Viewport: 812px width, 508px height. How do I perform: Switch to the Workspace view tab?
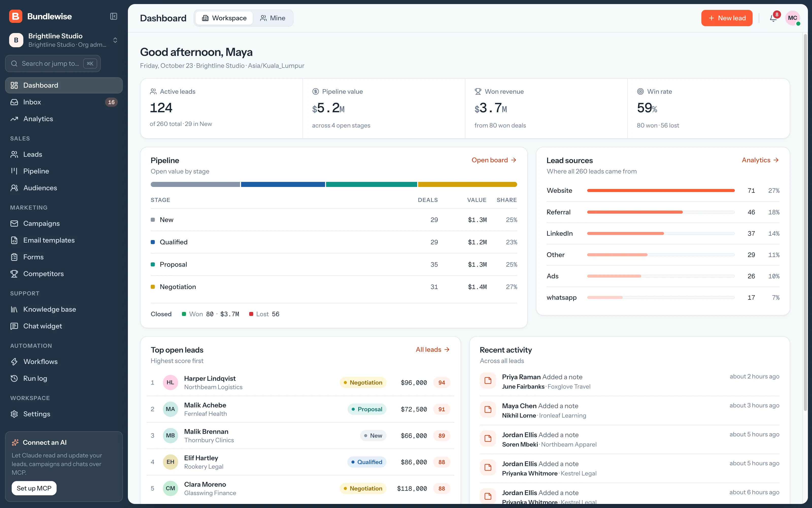[224, 18]
